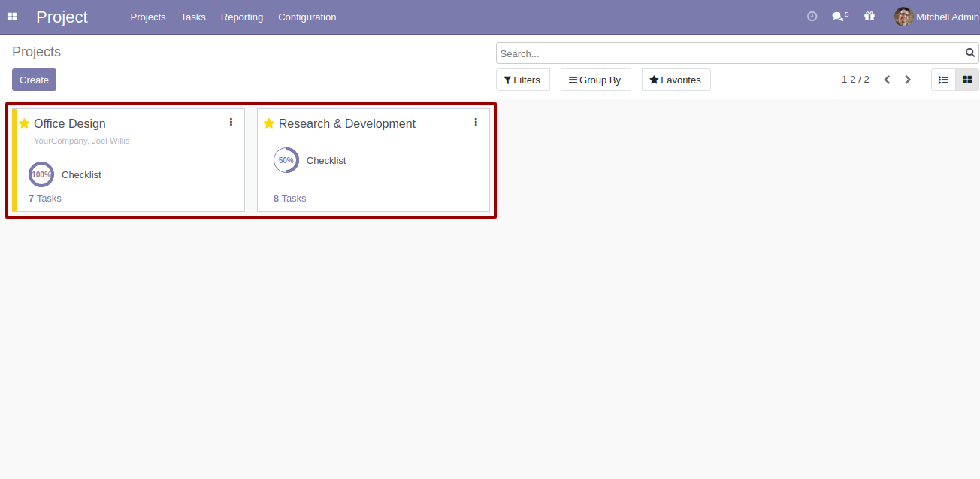
Task: Open the apps grid menu icon
Action: tap(12, 17)
